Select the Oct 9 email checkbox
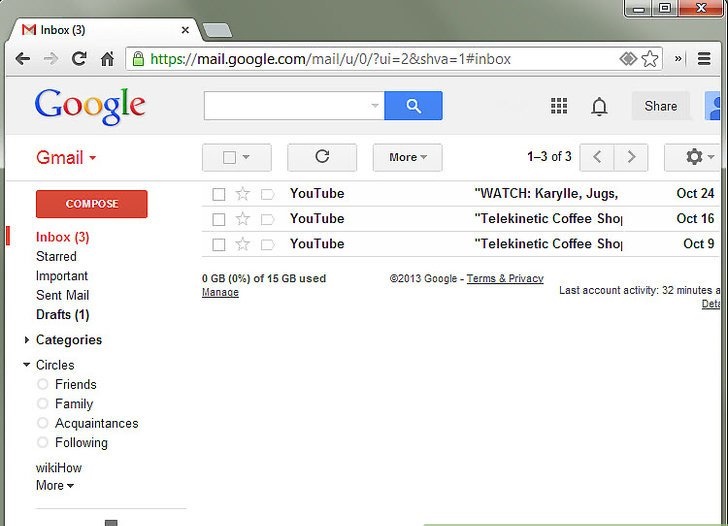This screenshot has width=728, height=526. tap(218, 244)
